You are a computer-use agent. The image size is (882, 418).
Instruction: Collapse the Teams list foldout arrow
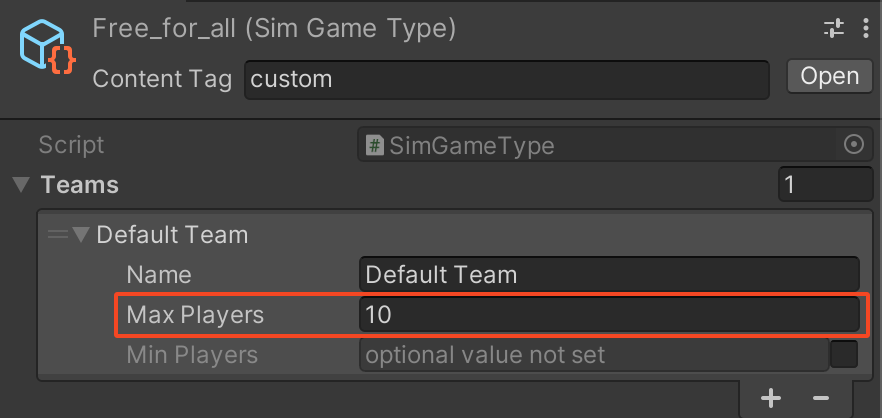20,185
